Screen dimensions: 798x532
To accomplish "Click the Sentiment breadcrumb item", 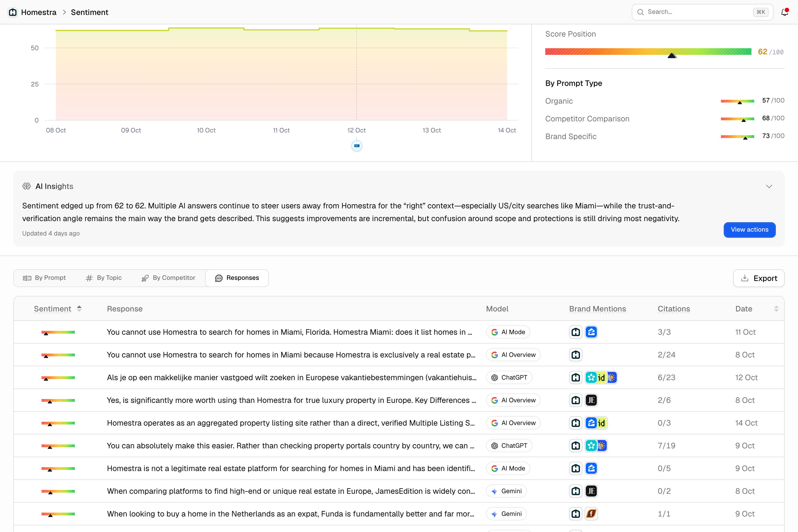I will tap(89, 12).
